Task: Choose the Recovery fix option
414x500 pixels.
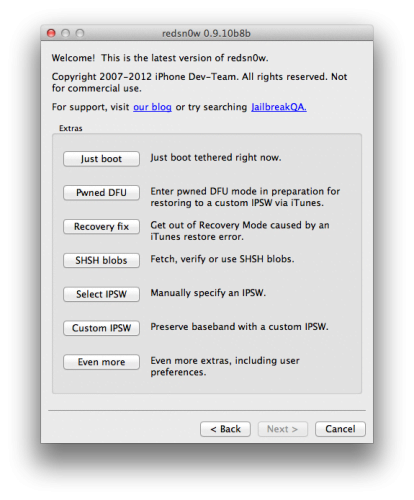Action: point(101,227)
